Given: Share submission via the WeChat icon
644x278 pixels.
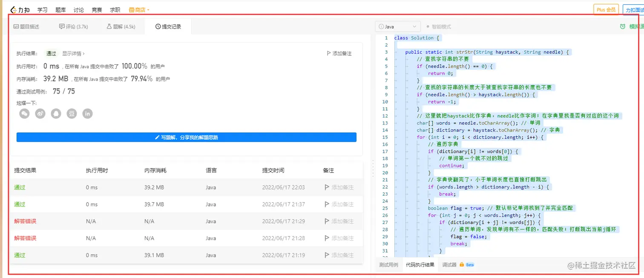Looking at the screenshot, I should [x=24, y=113].
